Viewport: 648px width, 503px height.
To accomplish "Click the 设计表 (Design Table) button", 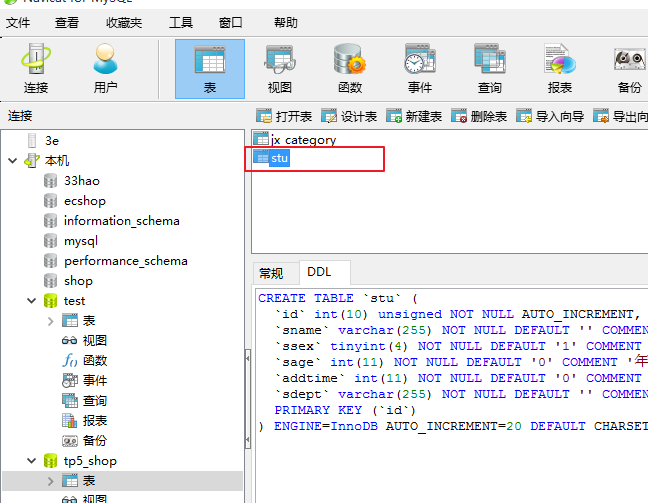I will click(349, 117).
